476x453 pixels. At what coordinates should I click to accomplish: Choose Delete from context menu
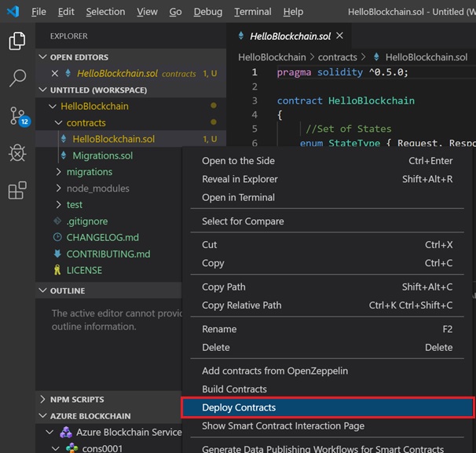pos(328,347)
